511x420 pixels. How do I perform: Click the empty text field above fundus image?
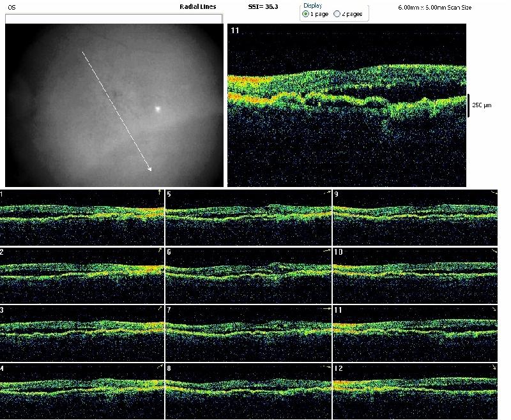click(114, 19)
